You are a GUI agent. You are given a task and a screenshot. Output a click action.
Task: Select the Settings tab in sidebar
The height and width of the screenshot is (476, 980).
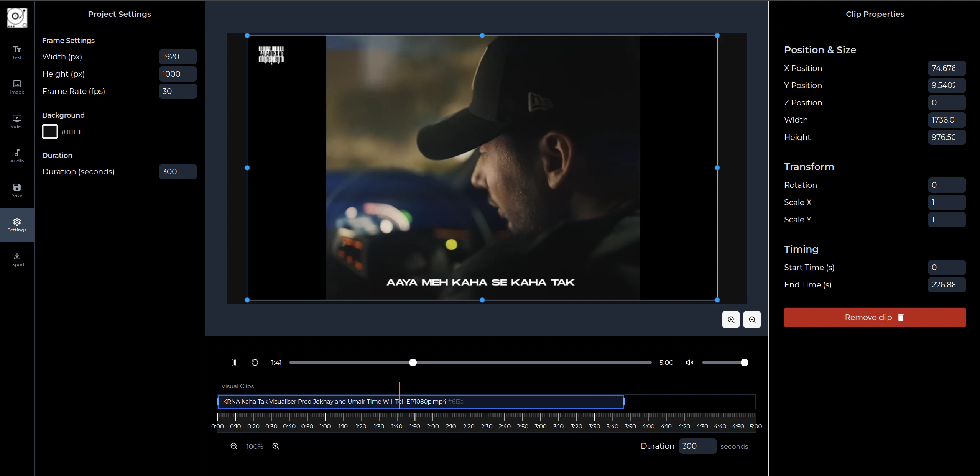pyautogui.click(x=17, y=225)
